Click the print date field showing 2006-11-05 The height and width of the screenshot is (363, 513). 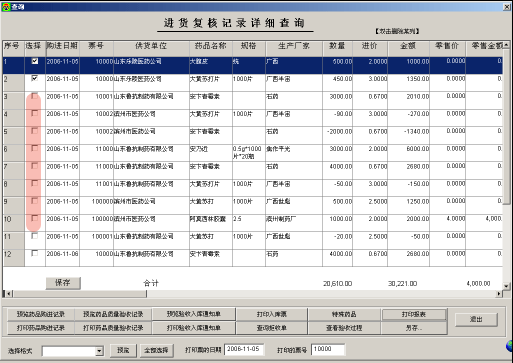point(244,349)
